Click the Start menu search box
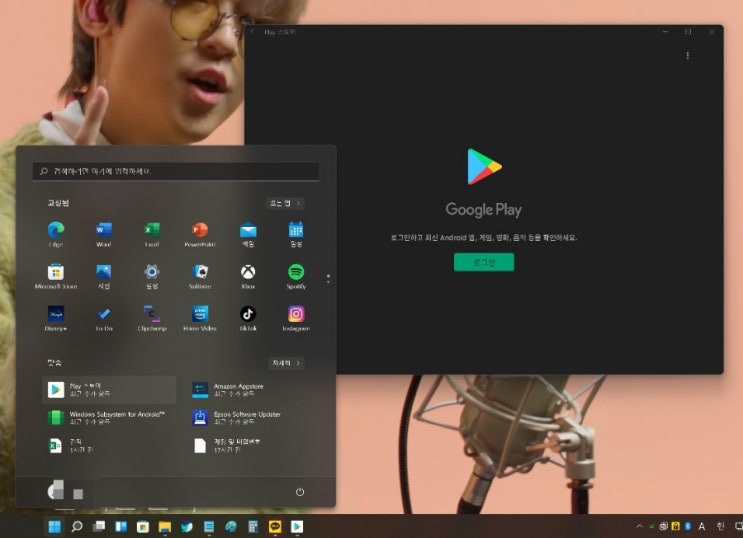Image resolution: width=743 pixels, height=538 pixels. (x=176, y=171)
